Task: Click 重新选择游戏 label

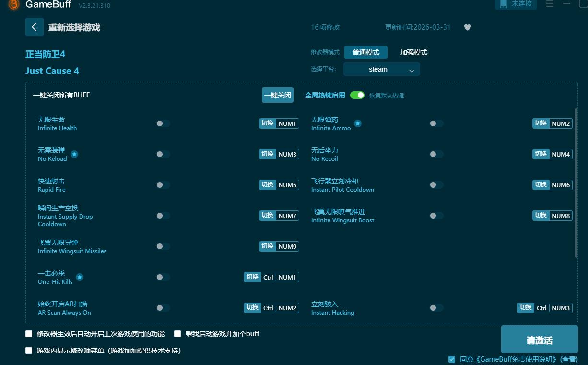Action: coord(74,27)
